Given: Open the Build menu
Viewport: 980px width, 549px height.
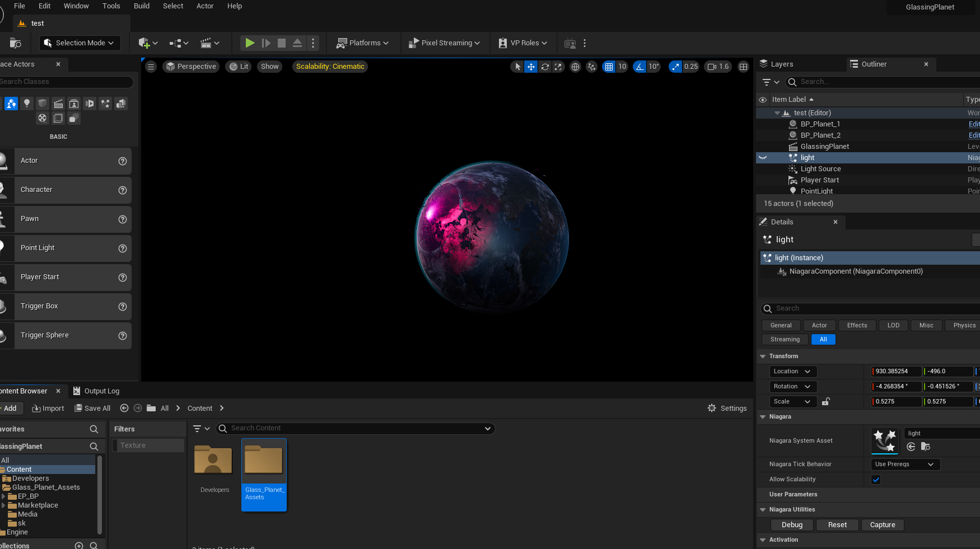Looking at the screenshot, I should [142, 6].
